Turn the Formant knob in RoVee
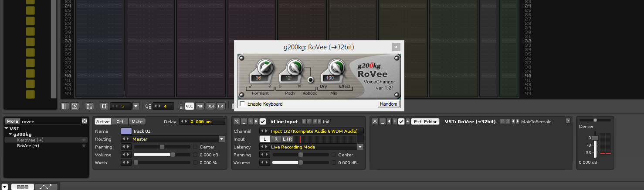This screenshot has width=644, height=190. click(x=264, y=68)
